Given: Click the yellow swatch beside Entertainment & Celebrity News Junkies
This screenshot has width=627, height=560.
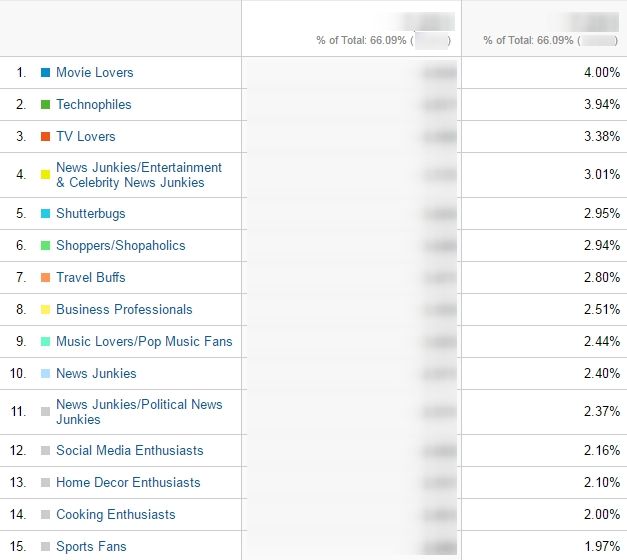Looking at the screenshot, I should pyautogui.click(x=45, y=175).
